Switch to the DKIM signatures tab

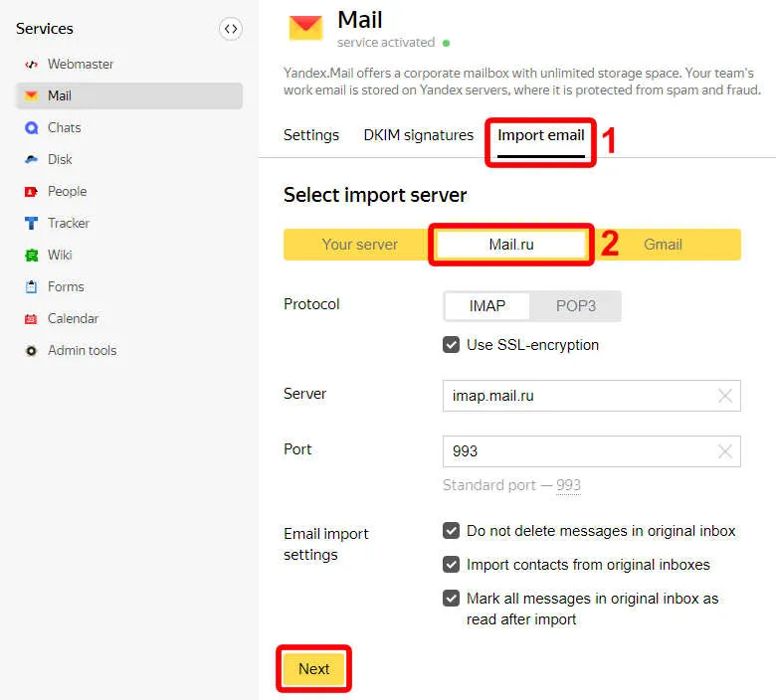pyautogui.click(x=418, y=135)
